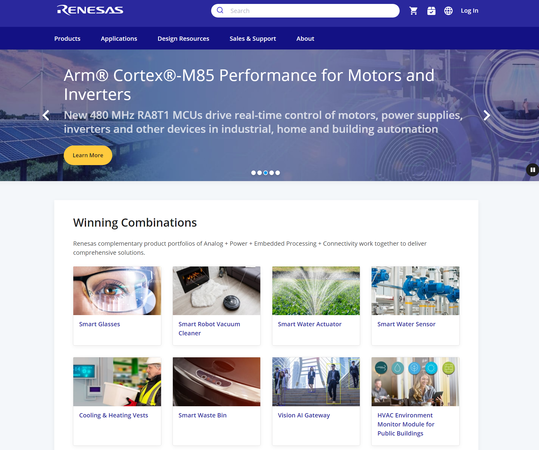Screen dimensions: 539x450
Task: Select the last carousel indicator dot
Action: click(277, 173)
